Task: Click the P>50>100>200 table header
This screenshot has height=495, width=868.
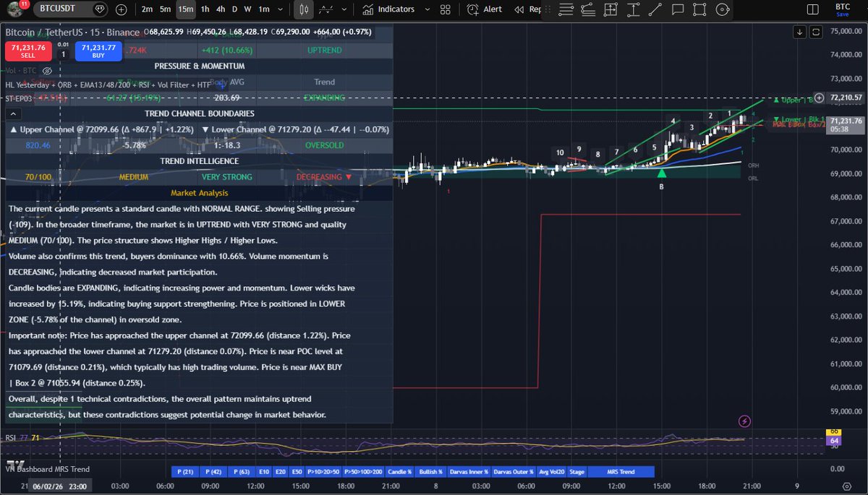Action: (363, 472)
